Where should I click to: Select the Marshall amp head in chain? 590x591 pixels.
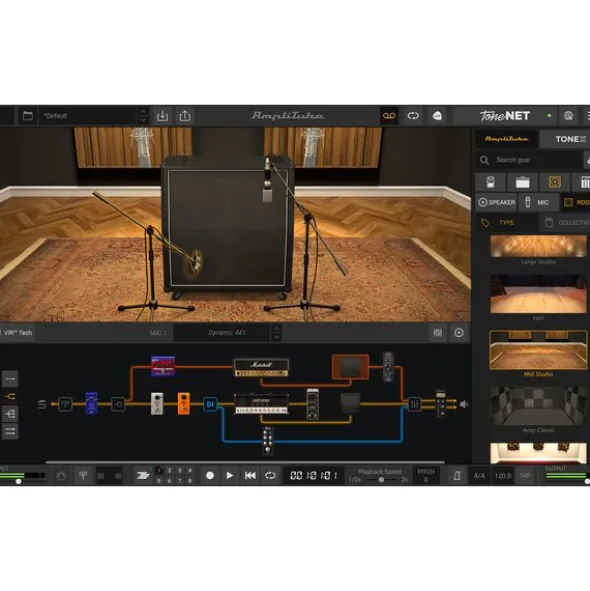pyautogui.click(x=261, y=368)
